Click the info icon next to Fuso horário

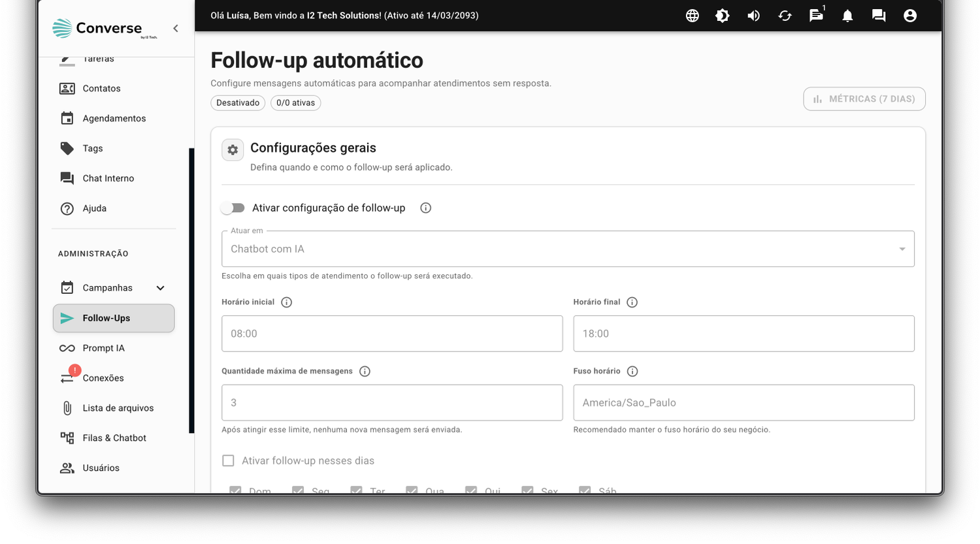(x=632, y=371)
